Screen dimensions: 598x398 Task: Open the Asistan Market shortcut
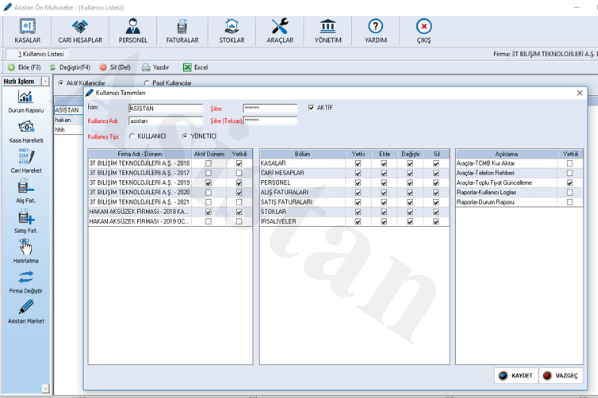point(26,311)
